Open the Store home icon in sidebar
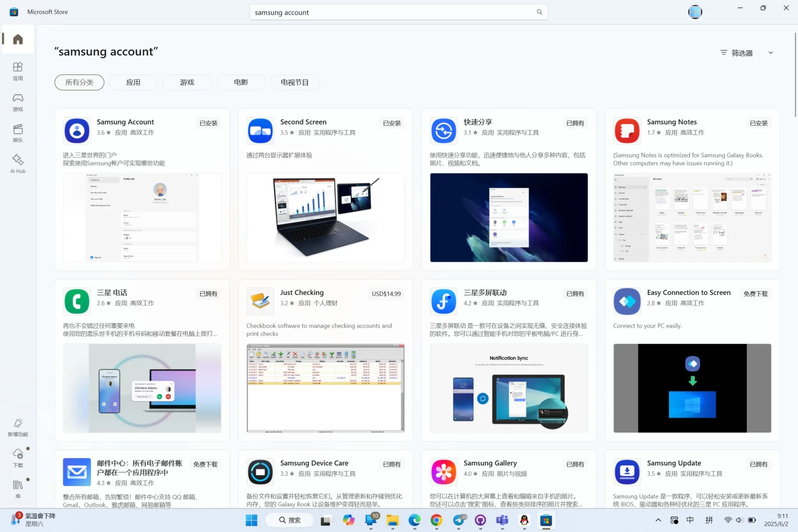The image size is (798, 532). [17, 39]
